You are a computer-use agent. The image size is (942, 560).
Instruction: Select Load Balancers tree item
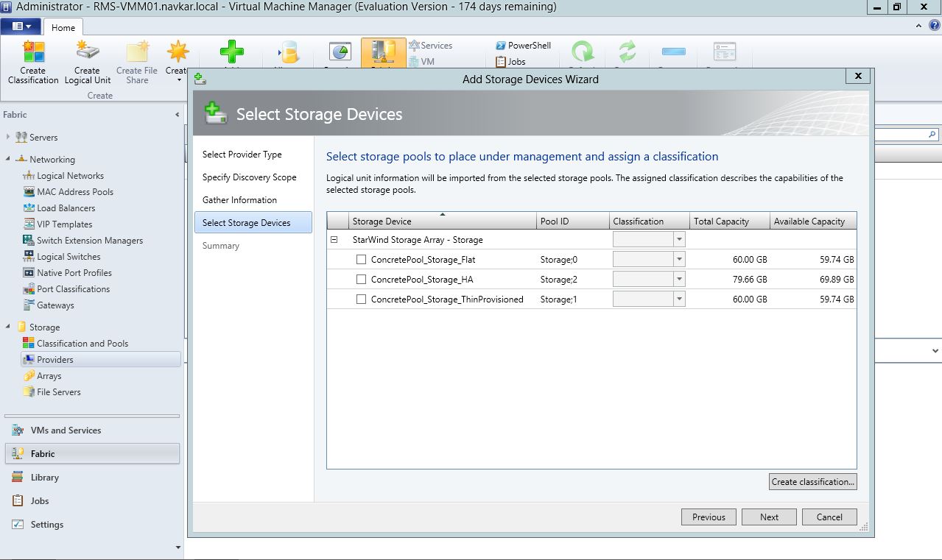click(66, 208)
